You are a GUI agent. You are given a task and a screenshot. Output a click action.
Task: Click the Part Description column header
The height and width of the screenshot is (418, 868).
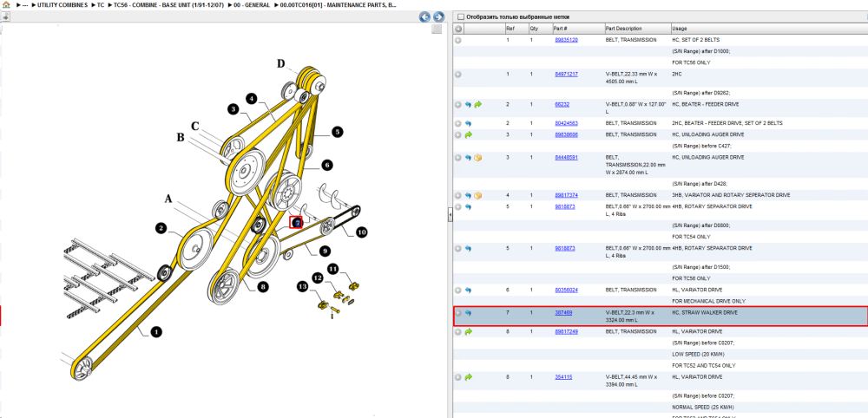[636, 29]
